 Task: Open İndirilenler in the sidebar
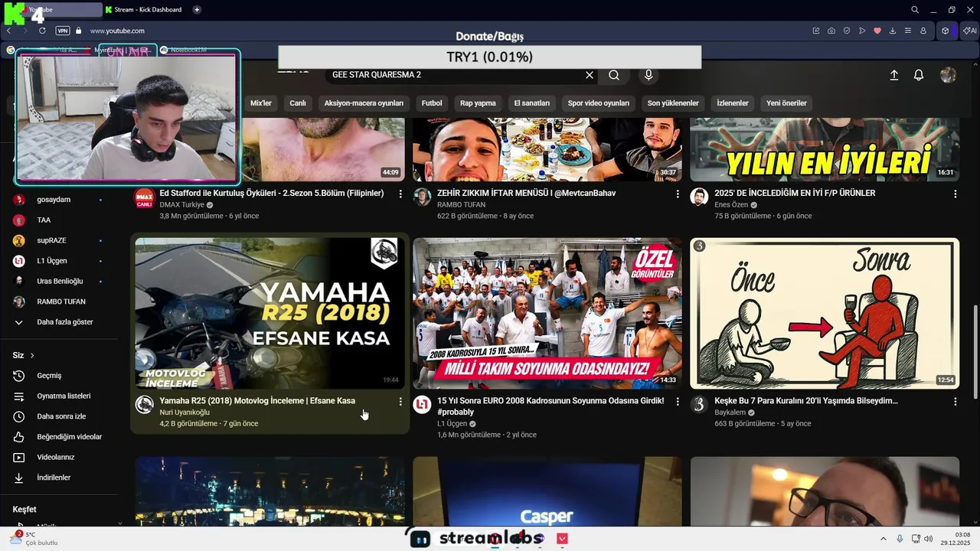coord(54,478)
